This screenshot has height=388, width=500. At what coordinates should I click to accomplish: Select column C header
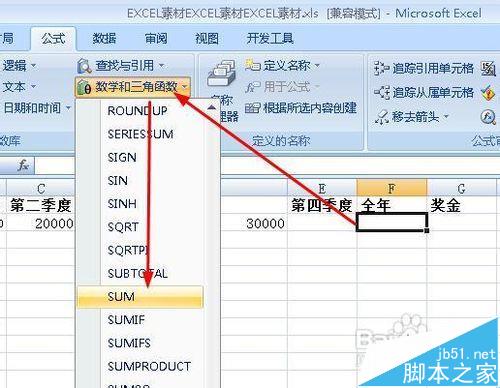click(41, 188)
